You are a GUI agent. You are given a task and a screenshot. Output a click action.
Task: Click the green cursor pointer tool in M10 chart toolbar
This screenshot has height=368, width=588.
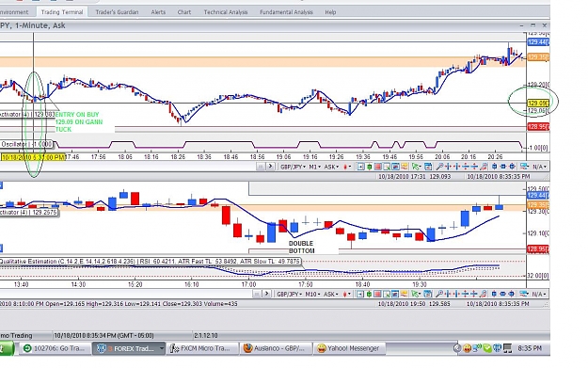point(416,294)
